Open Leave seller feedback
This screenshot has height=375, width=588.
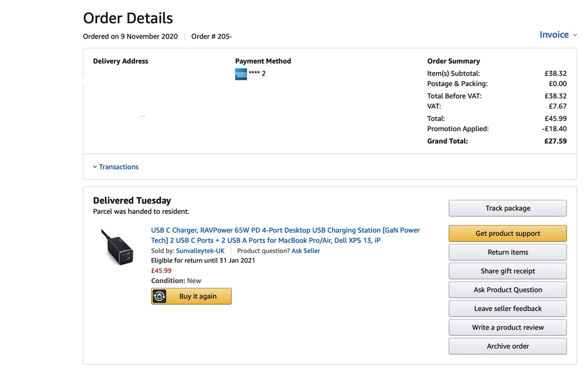(x=507, y=309)
